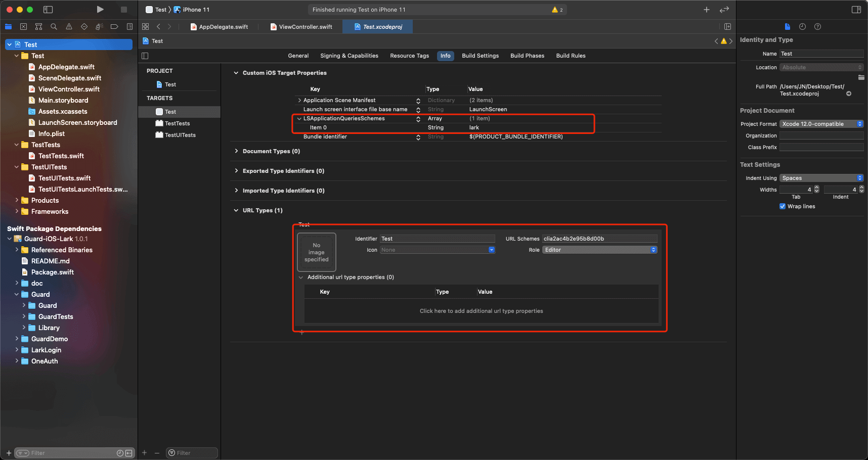This screenshot has width=868, height=460.
Task: Open the Role Editor dropdown
Action: point(599,250)
